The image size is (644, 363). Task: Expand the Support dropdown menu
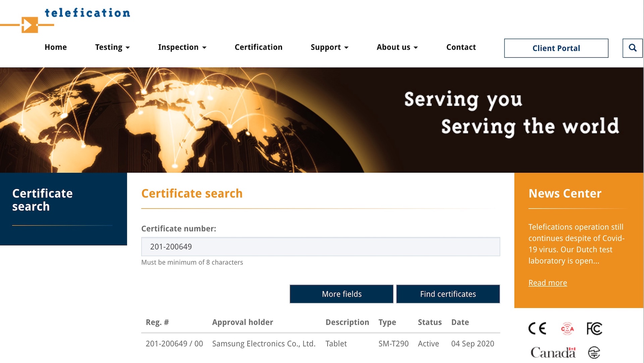point(330,47)
